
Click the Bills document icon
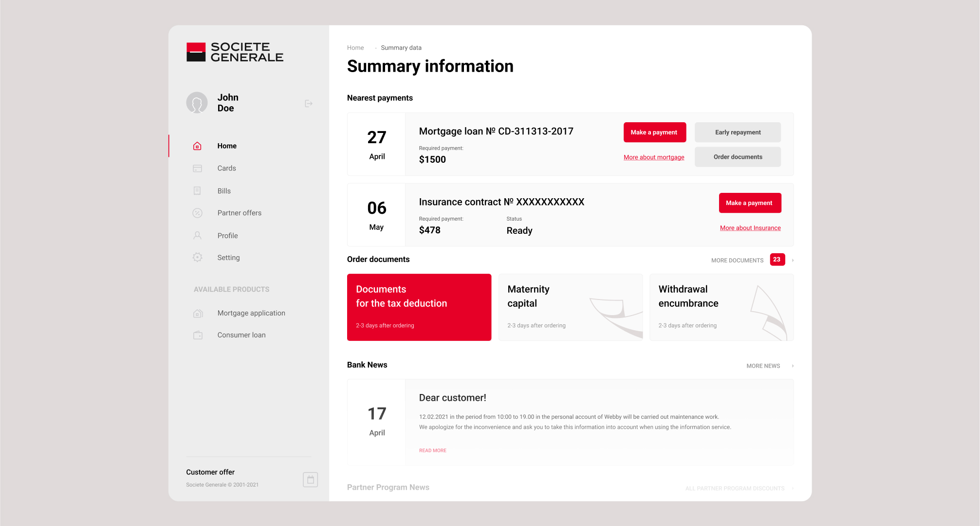[197, 191]
